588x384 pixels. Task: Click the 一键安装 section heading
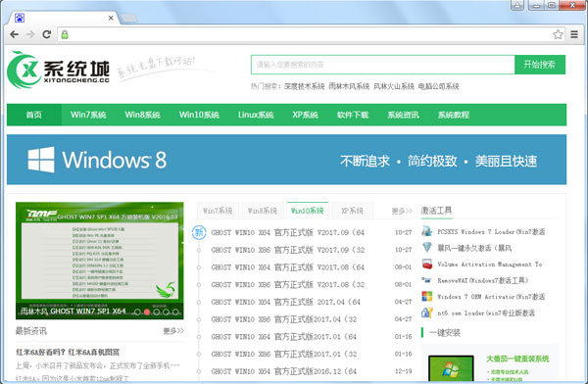click(445, 333)
